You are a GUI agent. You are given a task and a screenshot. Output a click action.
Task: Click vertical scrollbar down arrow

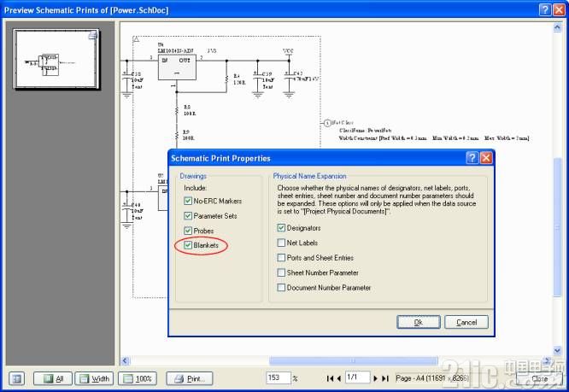click(x=557, y=350)
